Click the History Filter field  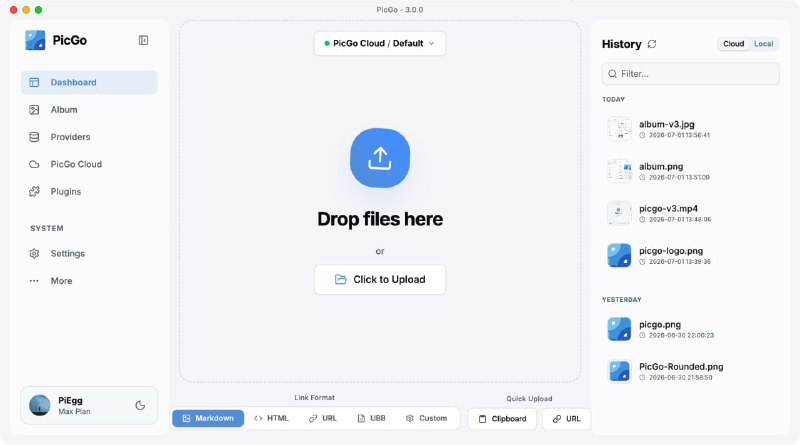[x=690, y=73]
